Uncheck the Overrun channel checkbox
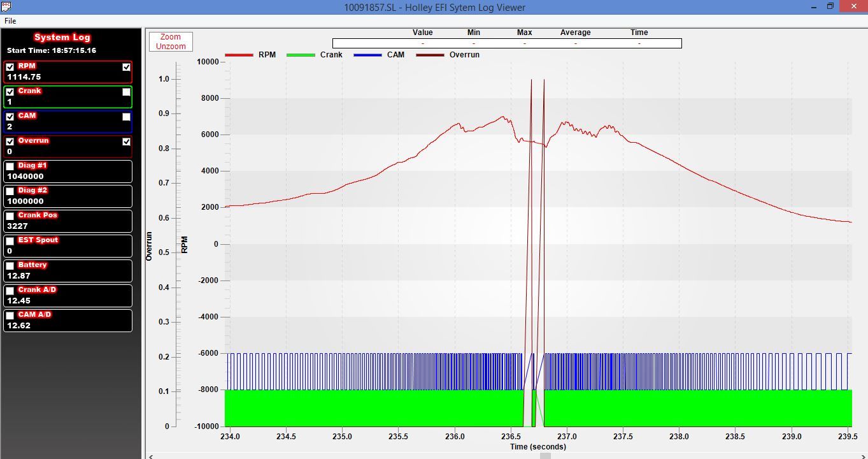868x459 pixels. [10, 142]
